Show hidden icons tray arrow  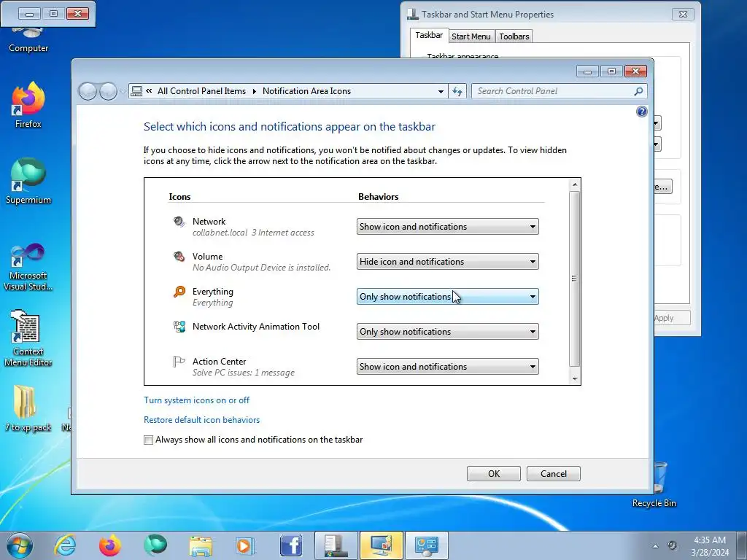[x=656, y=546]
